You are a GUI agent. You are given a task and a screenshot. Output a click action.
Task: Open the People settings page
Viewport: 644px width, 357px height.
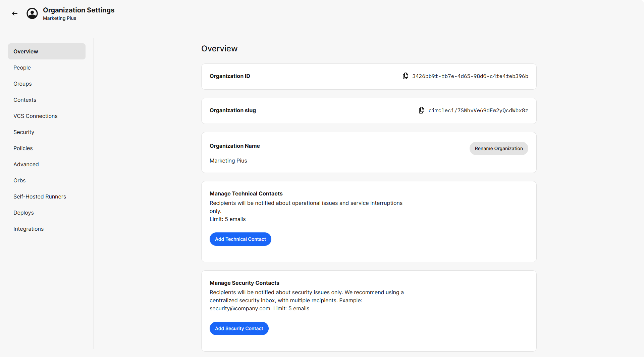22,68
